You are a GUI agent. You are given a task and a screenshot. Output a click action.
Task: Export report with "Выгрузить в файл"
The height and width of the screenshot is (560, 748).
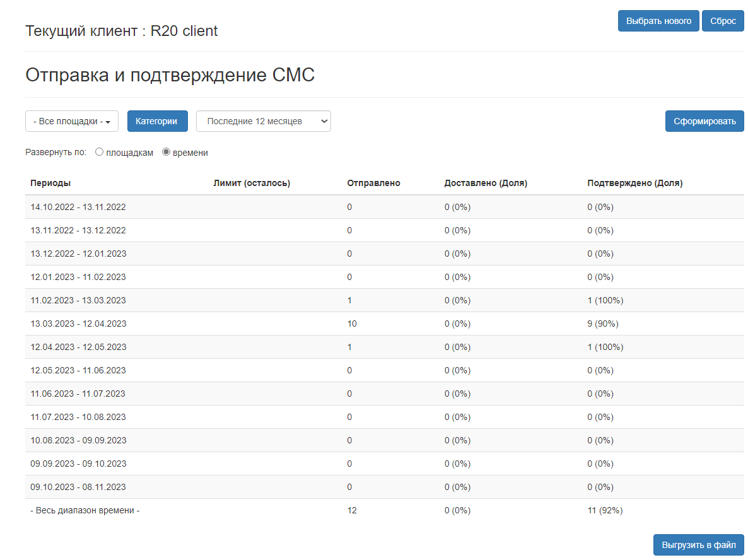point(698,545)
